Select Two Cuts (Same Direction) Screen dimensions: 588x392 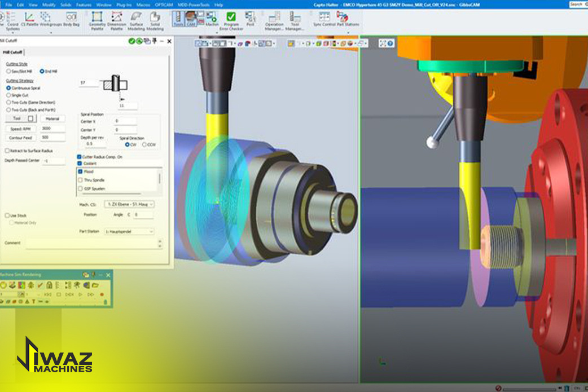pyautogui.click(x=30, y=102)
